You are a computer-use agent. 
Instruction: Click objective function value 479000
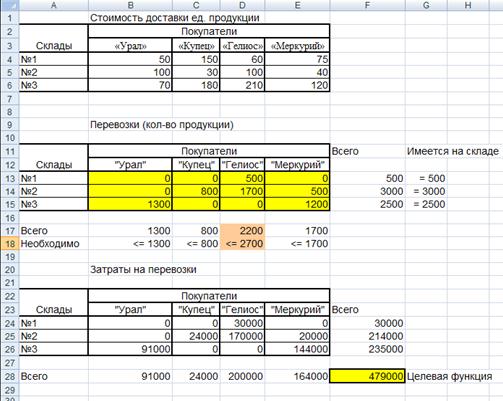[x=368, y=376]
